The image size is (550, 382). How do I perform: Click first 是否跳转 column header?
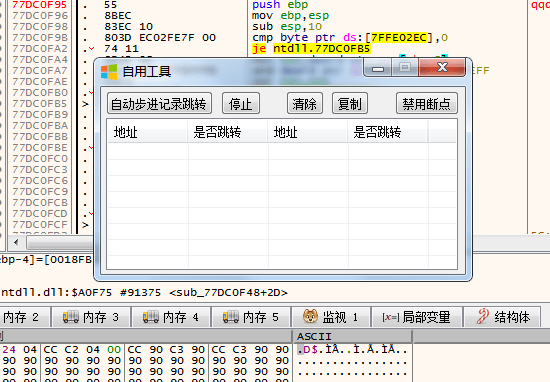tap(228, 132)
